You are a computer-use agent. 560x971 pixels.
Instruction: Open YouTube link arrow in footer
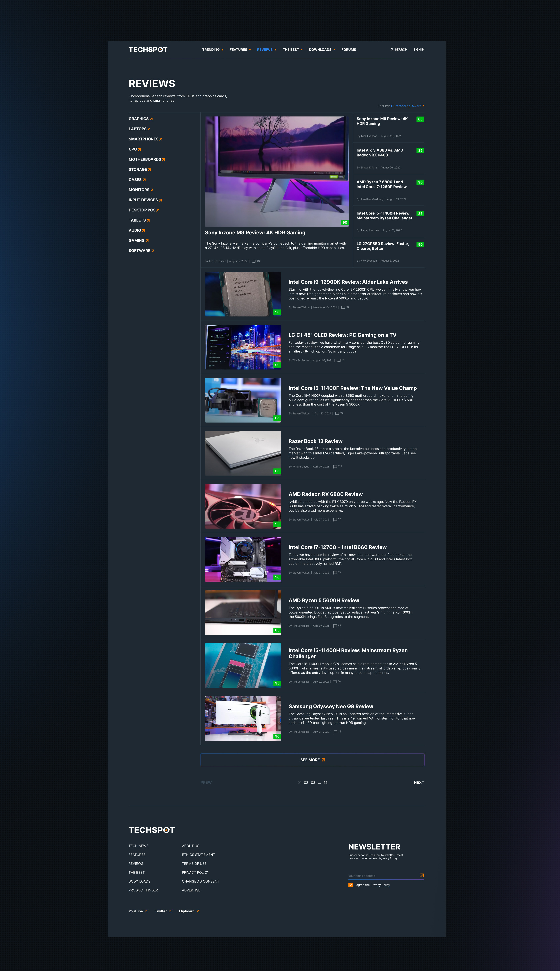[146, 911]
